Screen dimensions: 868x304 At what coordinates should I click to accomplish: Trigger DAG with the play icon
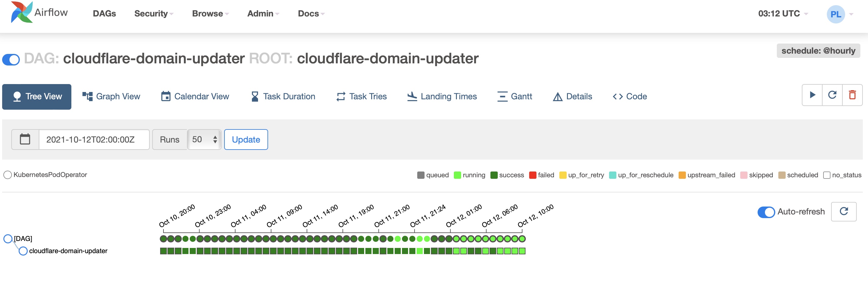pos(812,95)
